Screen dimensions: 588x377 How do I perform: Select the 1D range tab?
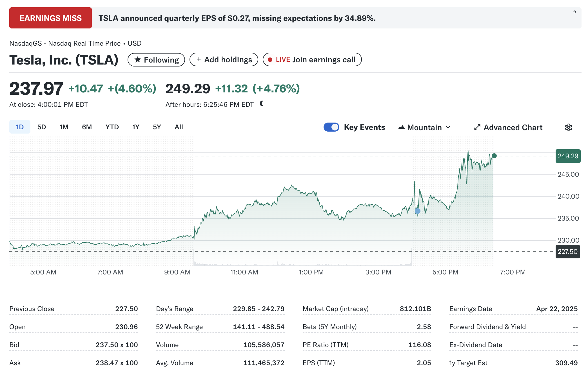20,127
